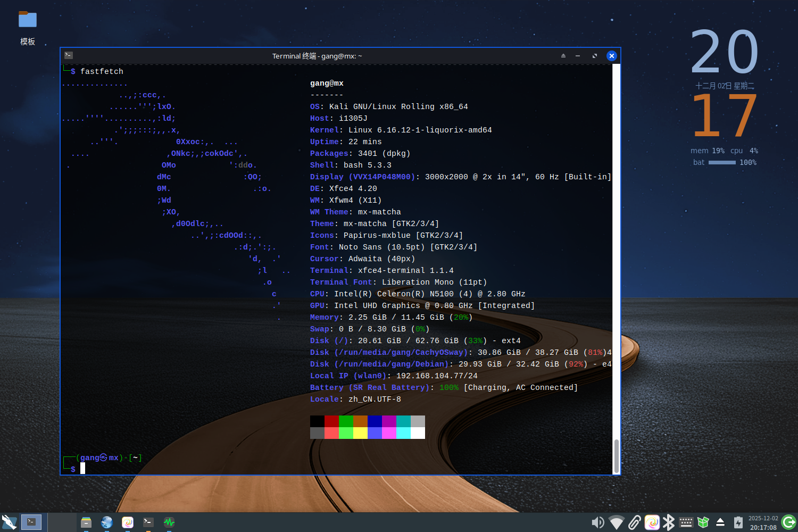Open the Bluetooth tray icon

pos(669,522)
